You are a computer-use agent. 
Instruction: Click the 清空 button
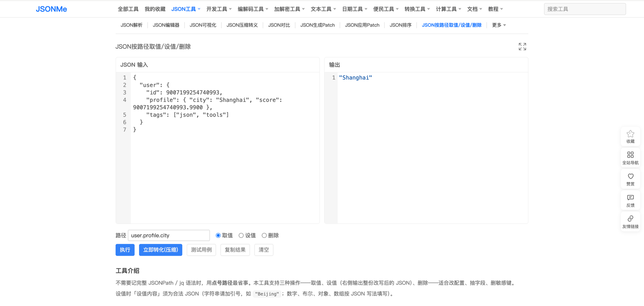tap(264, 250)
